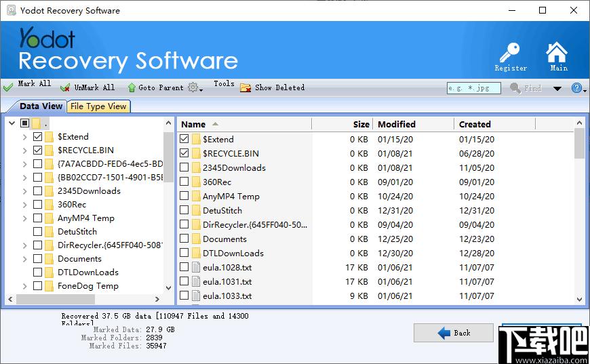Click the tree horizontal scrollbar thumb
The width and height of the screenshot is (590, 364).
(x=56, y=300)
